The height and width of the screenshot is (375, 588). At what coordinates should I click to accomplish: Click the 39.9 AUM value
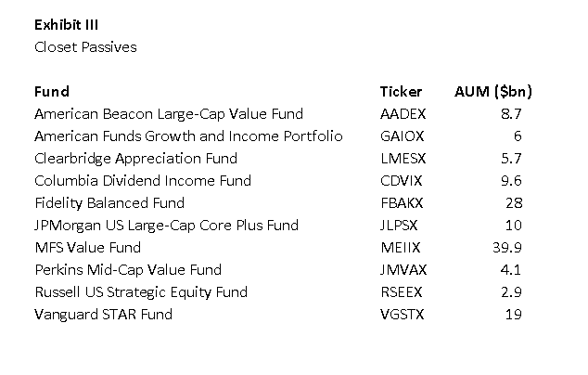tap(509, 248)
